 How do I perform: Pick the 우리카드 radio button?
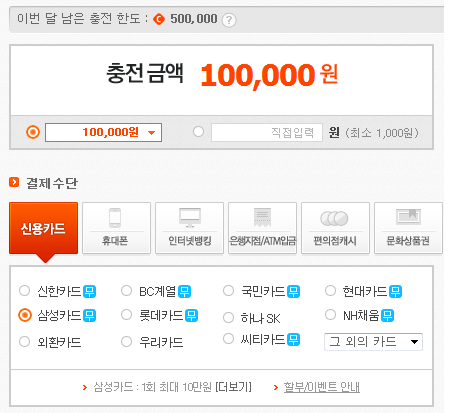(126, 342)
